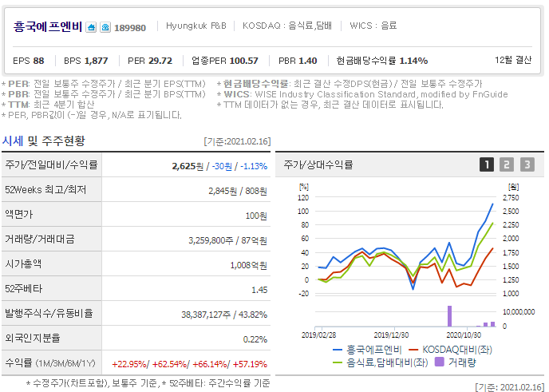Click the 2019/02/28 x-axis date label
The height and width of the screenshot is (392, 549).
click(318, 335)
